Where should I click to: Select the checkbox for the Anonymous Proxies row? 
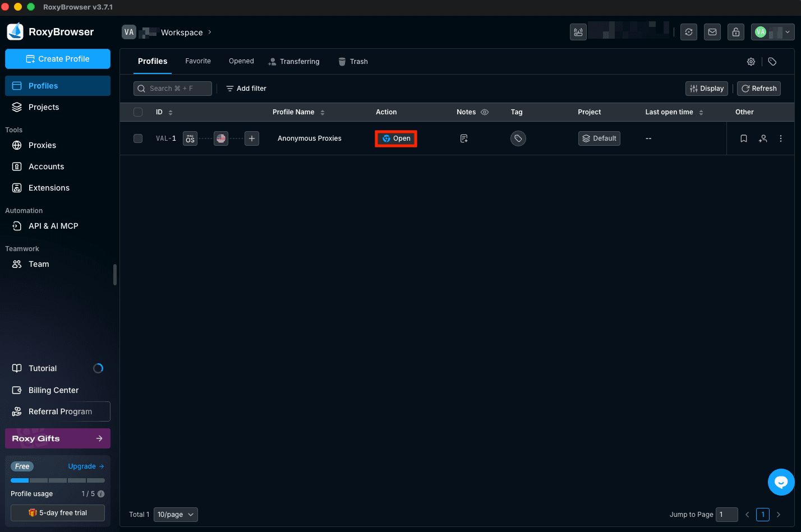tap(138, 138)
